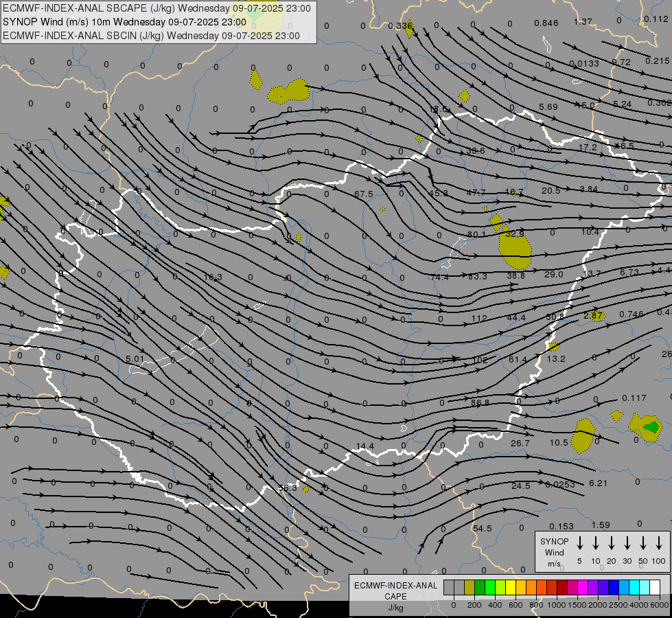Click the ECMWF-INDEX-ANAL CAPE legend label
Viewport: 672px width, 618px height.
point(395,591)
